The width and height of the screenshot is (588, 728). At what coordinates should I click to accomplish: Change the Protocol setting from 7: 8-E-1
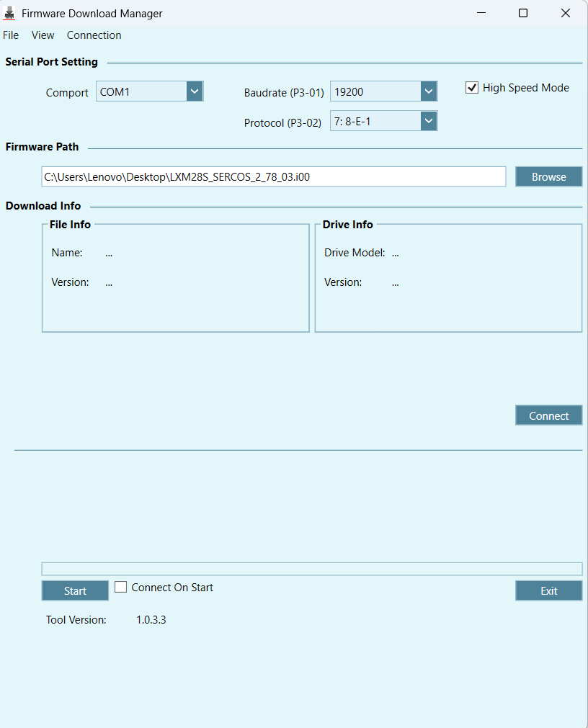[429, 120]
